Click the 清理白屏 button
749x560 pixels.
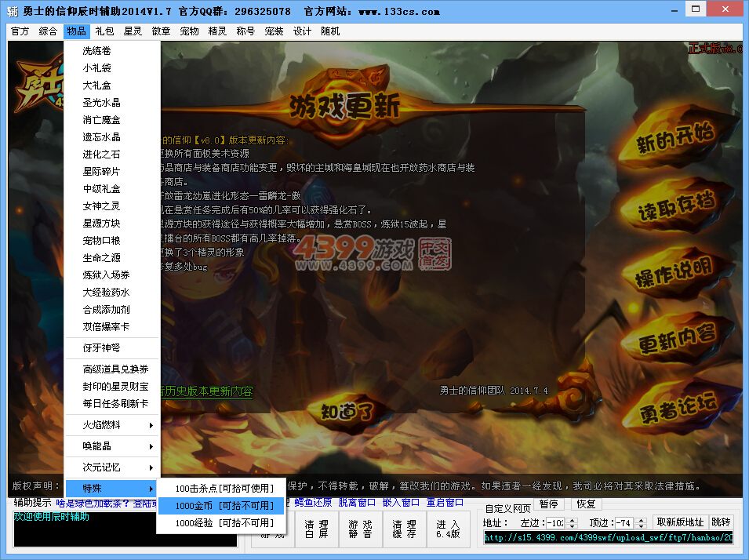point(317,529)
